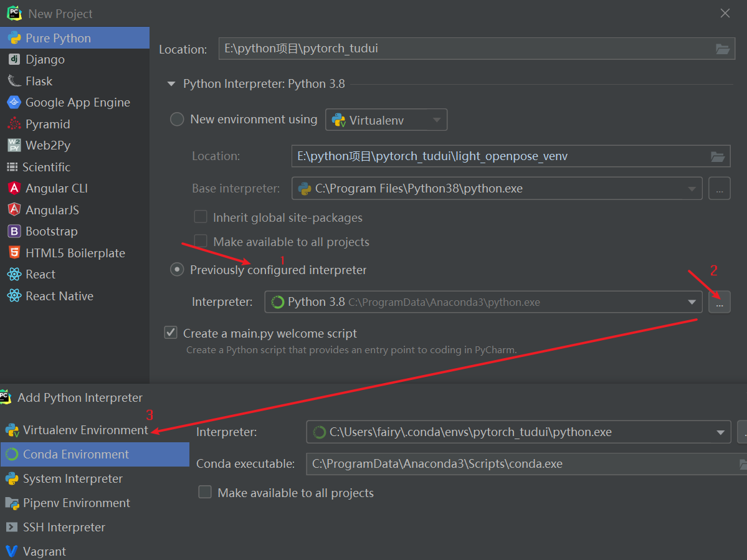Click PyCharm logo in Add Python Interpreter title
The height and width of the screenshot is (560, 747).
click(5, 397)
